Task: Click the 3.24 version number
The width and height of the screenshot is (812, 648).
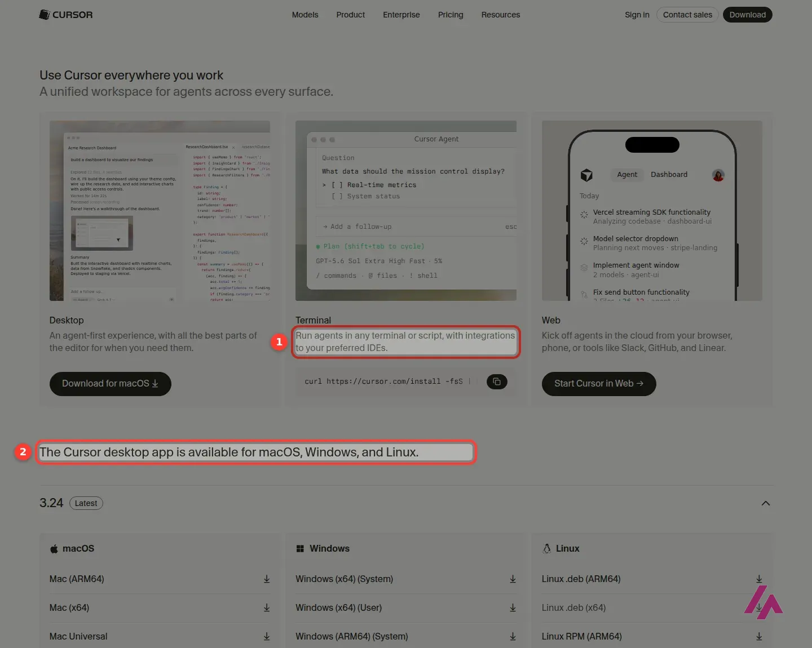Action: tap(51, 503)
